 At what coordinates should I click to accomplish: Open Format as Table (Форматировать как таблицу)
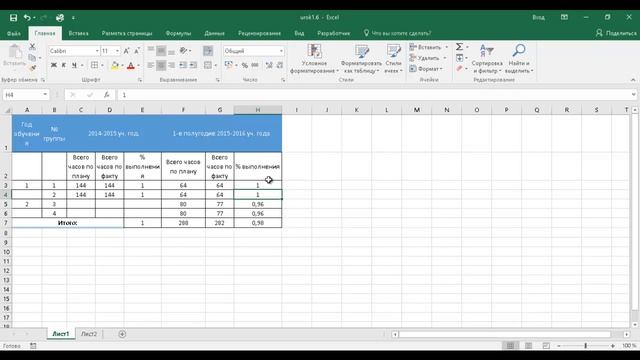(x=361, y=59)
